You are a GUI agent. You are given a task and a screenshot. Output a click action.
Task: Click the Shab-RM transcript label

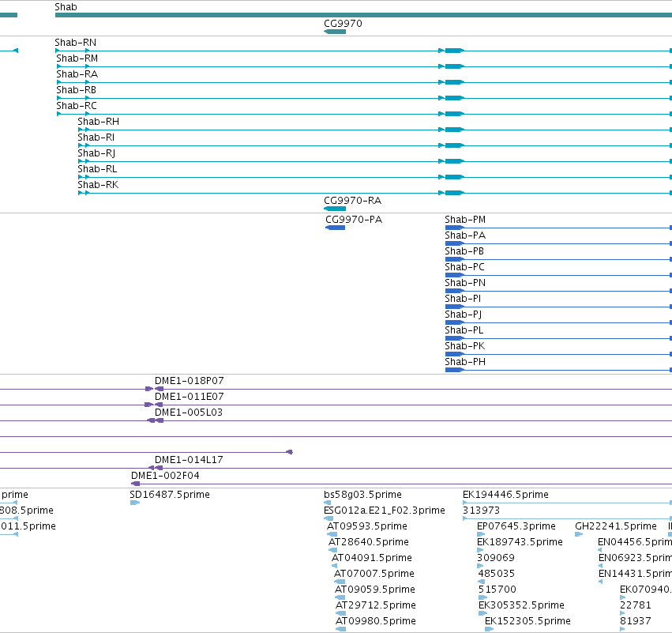(x=77, y=58)
